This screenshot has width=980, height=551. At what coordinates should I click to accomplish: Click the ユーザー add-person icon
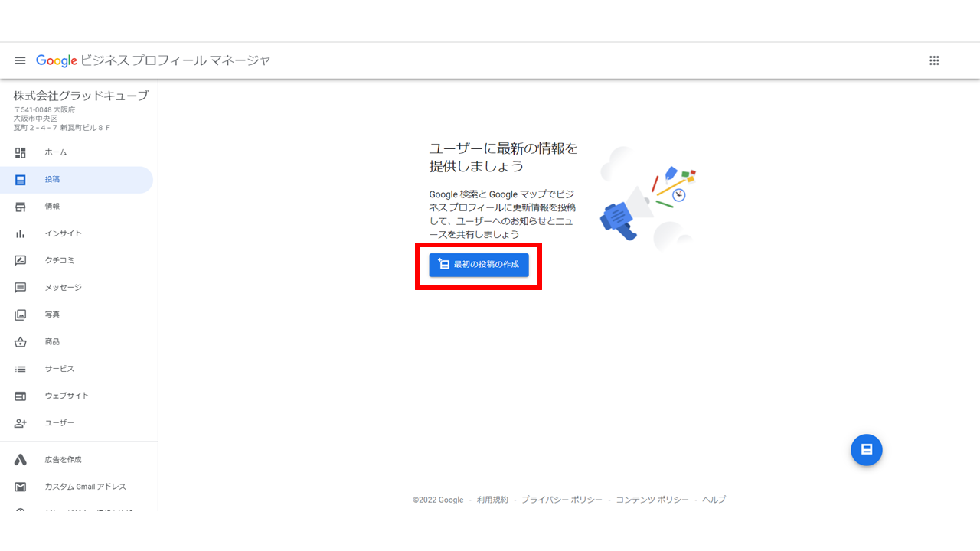pos(21,423)
